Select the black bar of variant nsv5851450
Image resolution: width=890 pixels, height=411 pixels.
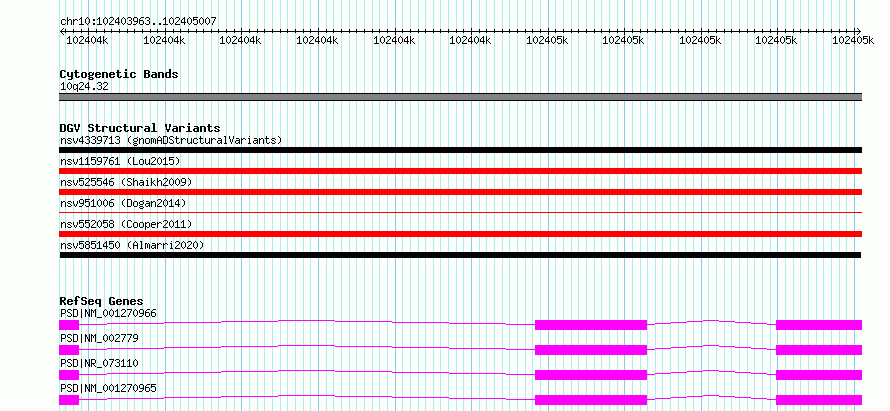tap(460, 255)
